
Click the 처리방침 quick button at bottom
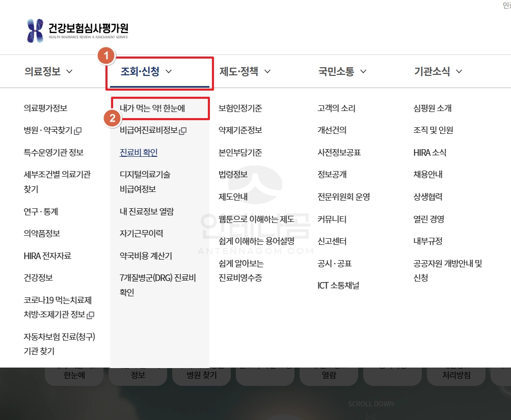tap(456, 375)
